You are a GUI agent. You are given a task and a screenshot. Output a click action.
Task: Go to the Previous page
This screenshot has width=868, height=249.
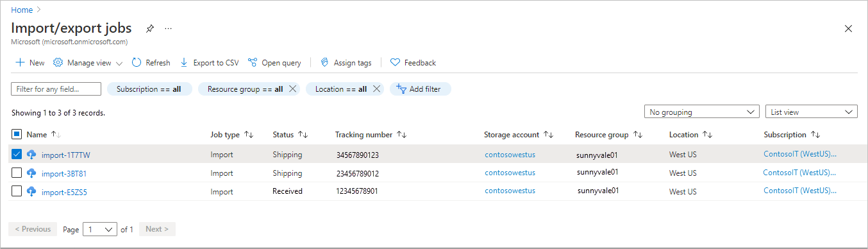(x=33, y=229)
